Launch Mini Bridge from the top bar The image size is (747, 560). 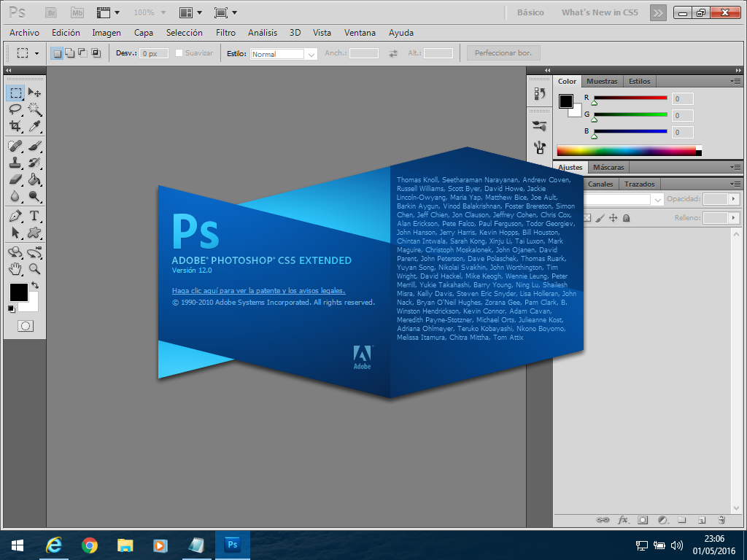(77, 13)
